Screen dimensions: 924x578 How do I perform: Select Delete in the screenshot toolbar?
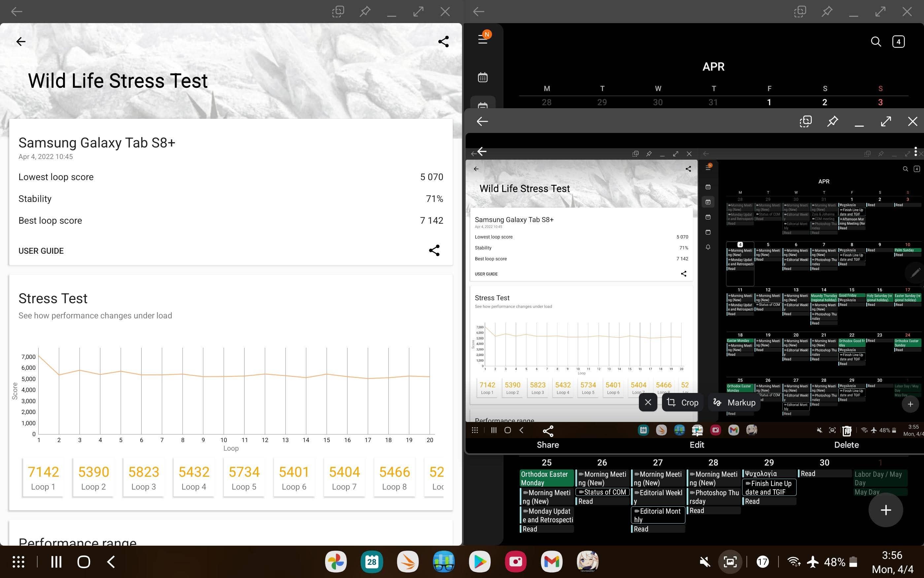tap(846, 445)
